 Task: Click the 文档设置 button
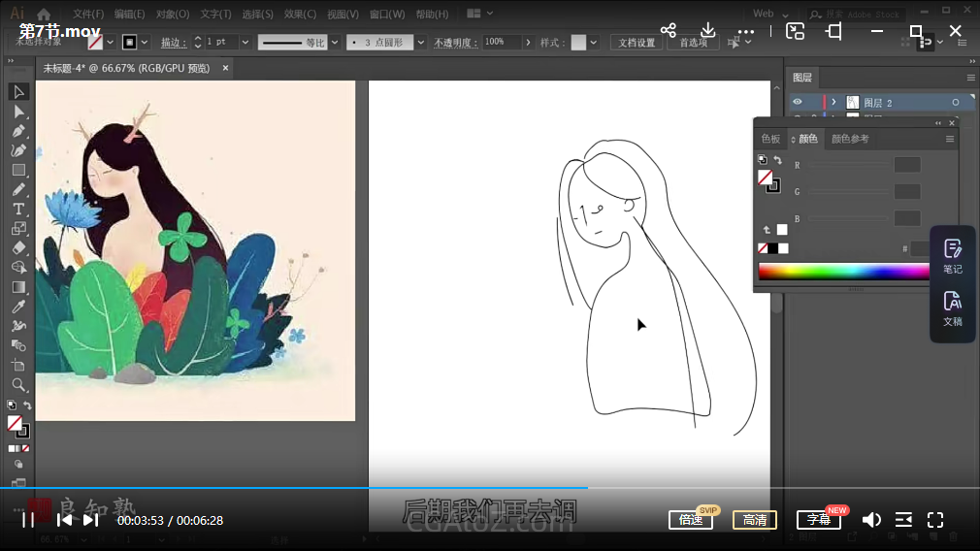pyautogui.click(x=637, y=43)
